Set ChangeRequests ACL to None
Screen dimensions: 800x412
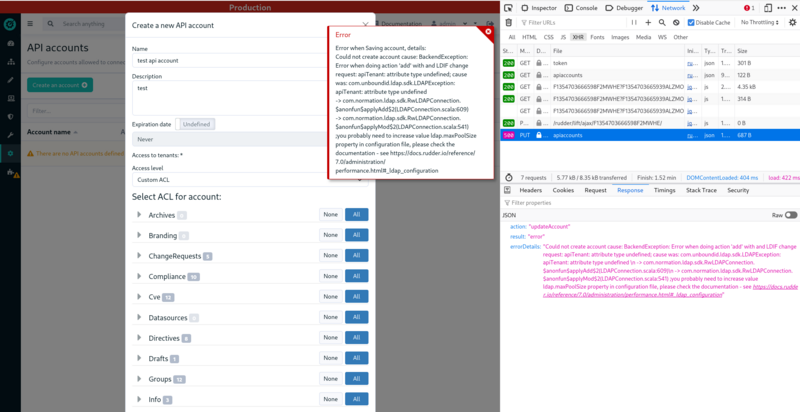click(331, 255)
